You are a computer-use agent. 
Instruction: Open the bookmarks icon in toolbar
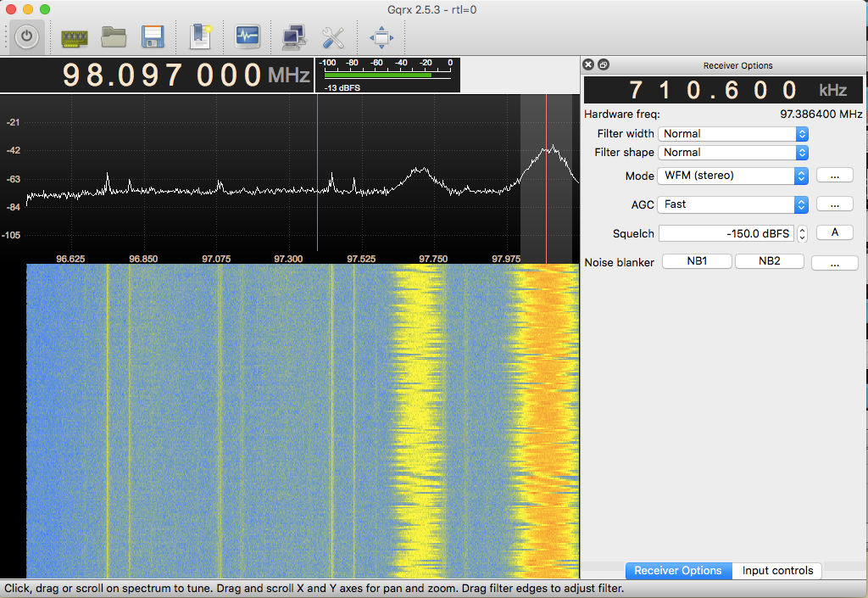pos(200,36)
